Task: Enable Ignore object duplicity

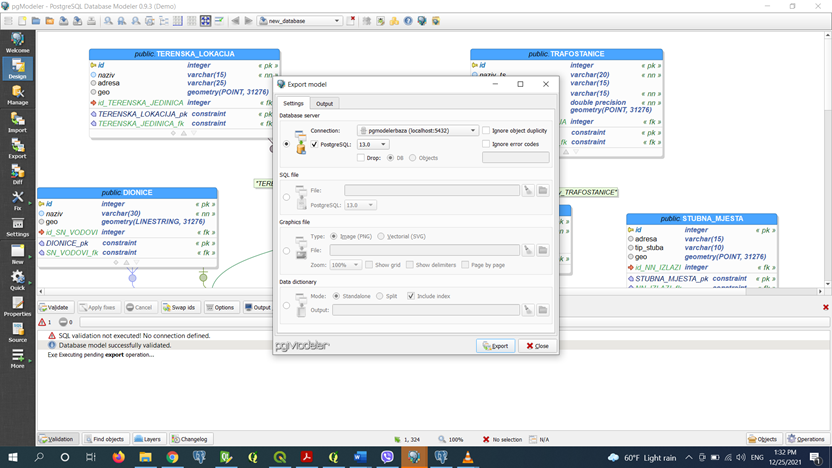Action: 486,131
